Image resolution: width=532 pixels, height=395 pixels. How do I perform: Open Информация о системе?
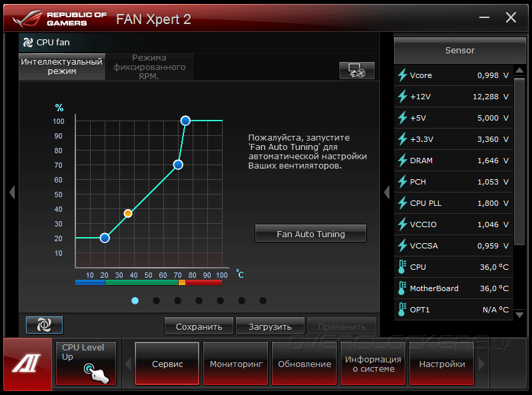coord(373,364)
